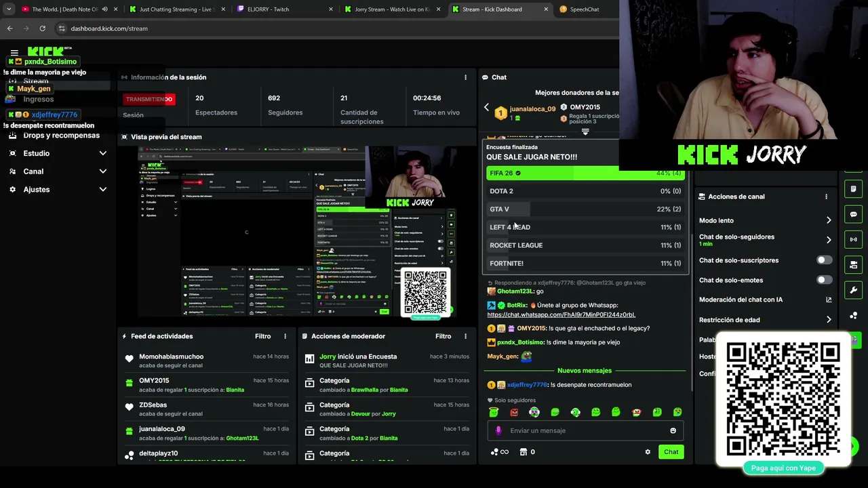Pick the angry red emote in emote row

pyautogui.click(x=514, y=412)
